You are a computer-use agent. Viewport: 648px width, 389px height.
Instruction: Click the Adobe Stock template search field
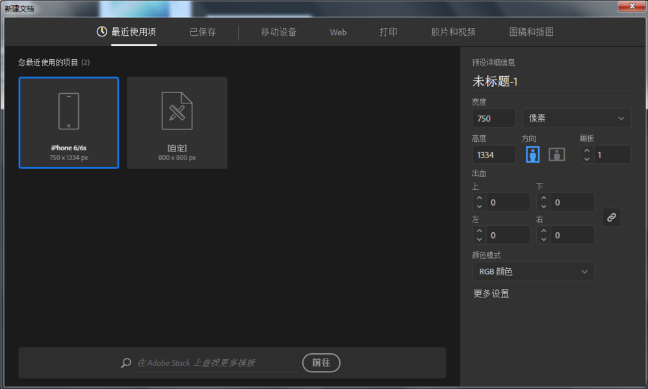pos(217,363)
